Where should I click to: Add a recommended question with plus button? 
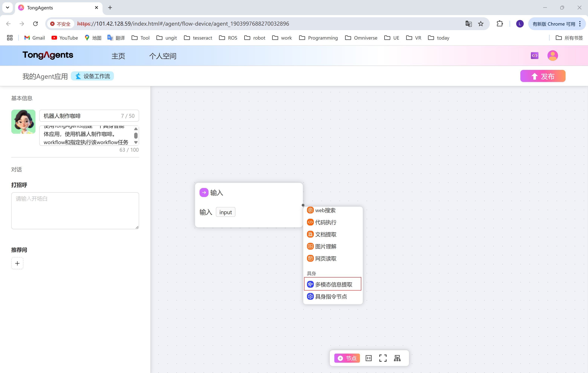tap(17, 263)
